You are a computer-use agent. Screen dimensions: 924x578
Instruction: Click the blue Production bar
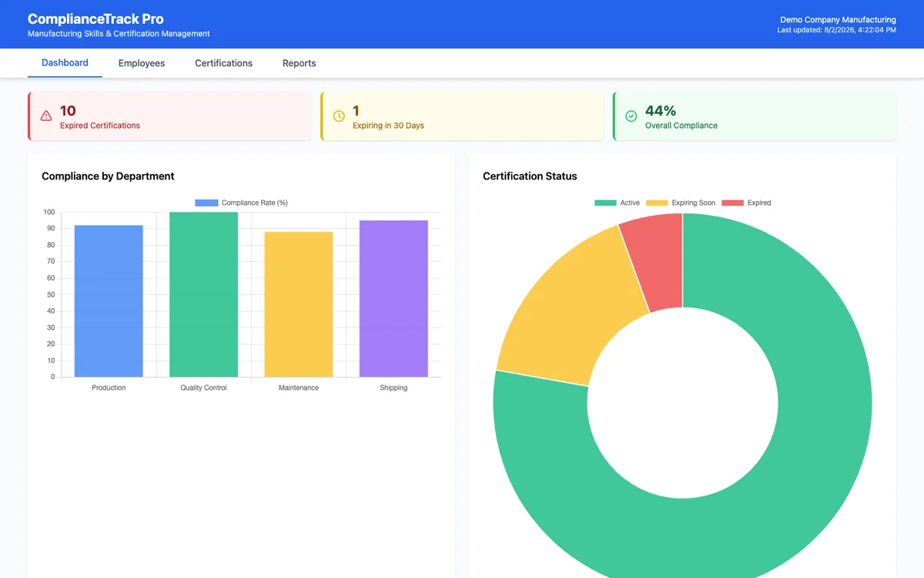[109, 301]
